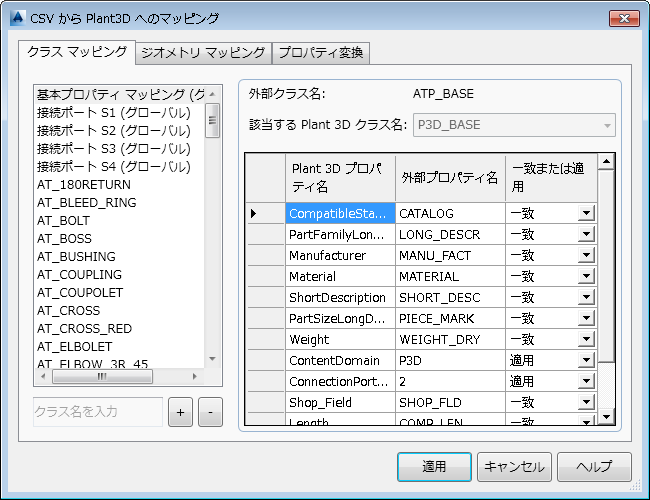Select the CompatibleSta... property cell
Image resolution: width=650 pixels, height=500 pixels.
point(340,214)
